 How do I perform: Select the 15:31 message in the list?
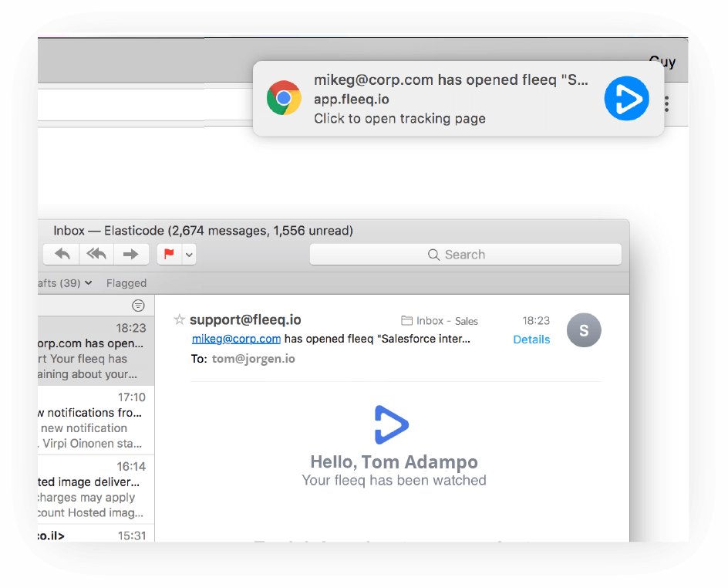(x=96, y=534)
